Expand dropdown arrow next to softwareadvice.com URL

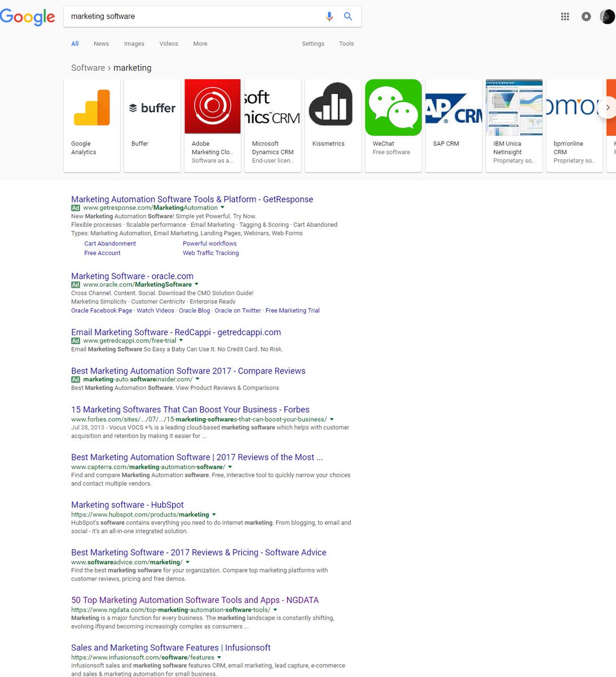coord(187,562)
